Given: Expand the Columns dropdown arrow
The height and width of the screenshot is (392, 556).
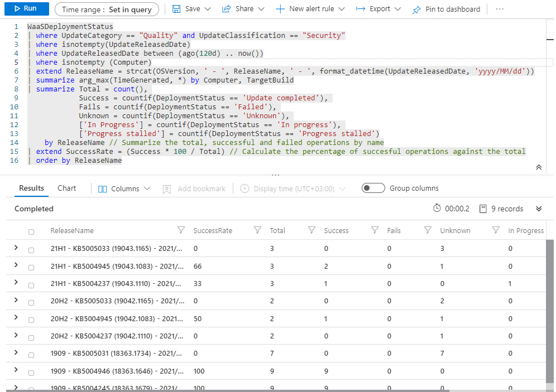Looking at the screenshot, I should (147, 188).
